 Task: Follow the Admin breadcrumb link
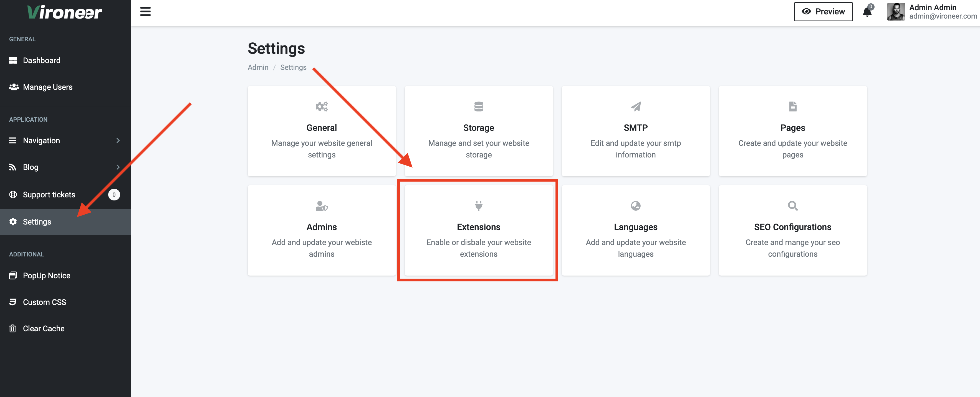tap(258, 67)
